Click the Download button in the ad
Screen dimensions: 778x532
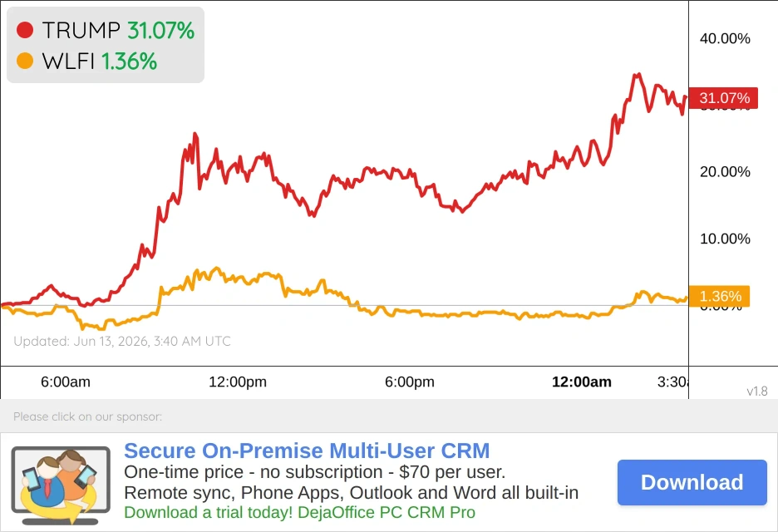[x=692, y=482]
